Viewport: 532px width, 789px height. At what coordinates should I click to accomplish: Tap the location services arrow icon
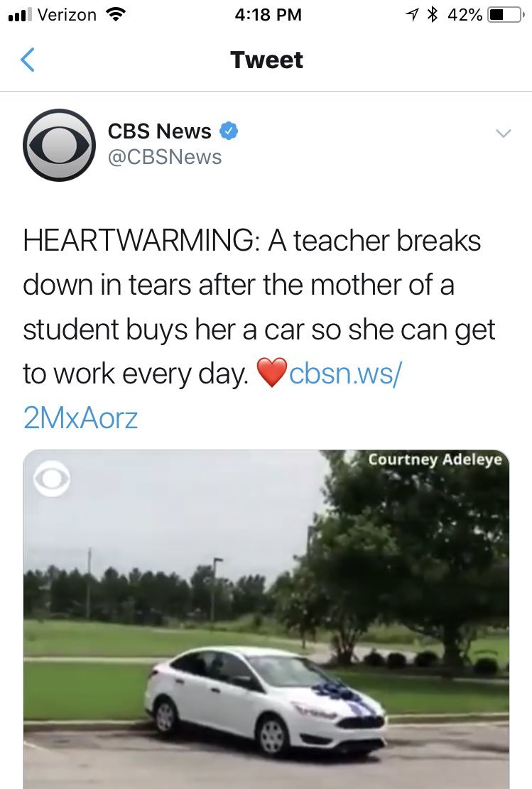point(412,15)
